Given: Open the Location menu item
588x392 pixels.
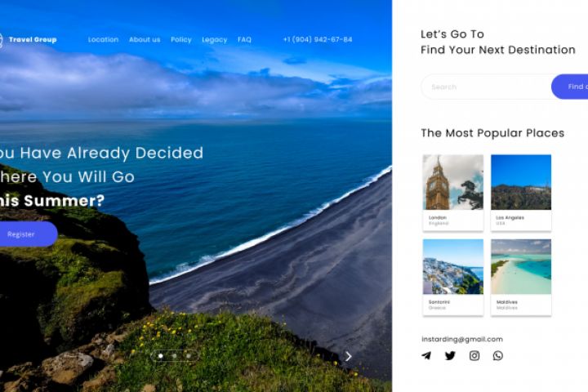Looking at the screenshot, I should pos(103,39).
